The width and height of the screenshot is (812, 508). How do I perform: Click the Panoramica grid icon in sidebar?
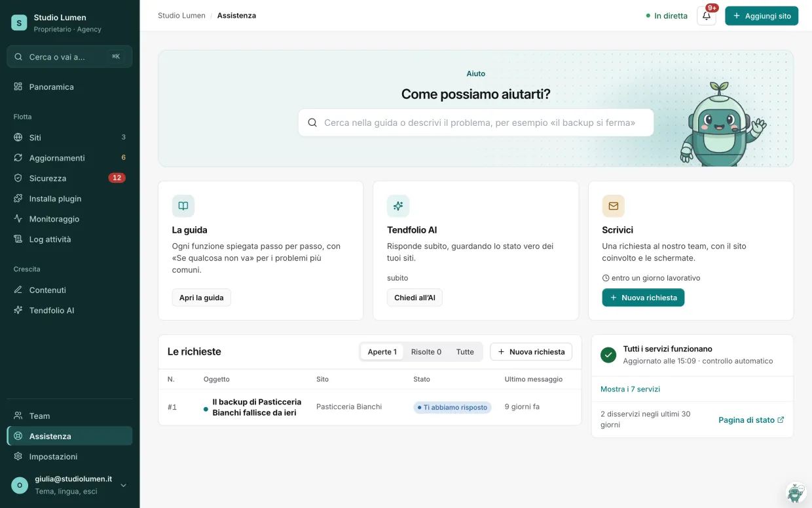click(x=18, y=87)
